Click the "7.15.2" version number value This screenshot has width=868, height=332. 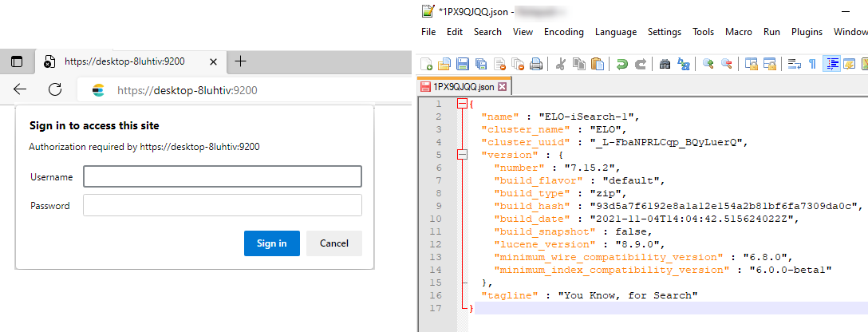pyautogui.click(x=592, y=168)
